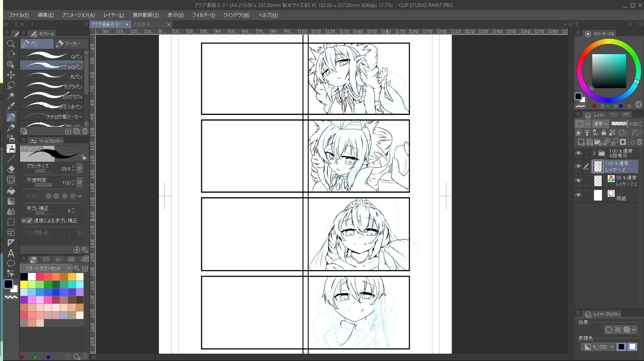
Task: Open the スタートカラーセット dropdown
Action: click(x=46, y=268)
